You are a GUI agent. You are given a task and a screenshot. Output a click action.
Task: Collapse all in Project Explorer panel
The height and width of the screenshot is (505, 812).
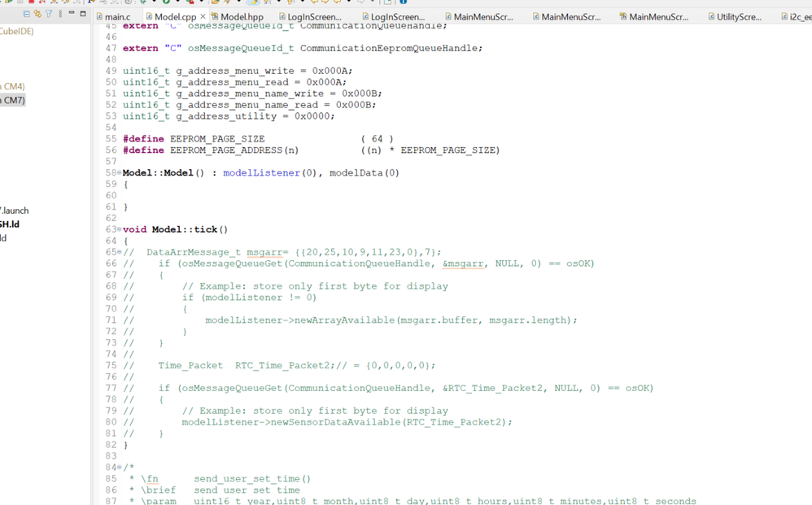[x=26, y=14]
